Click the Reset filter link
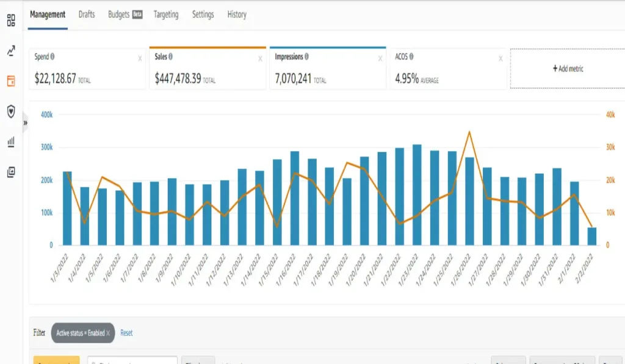Viewport: 625px width, 364px height. [x=126, y=334]
